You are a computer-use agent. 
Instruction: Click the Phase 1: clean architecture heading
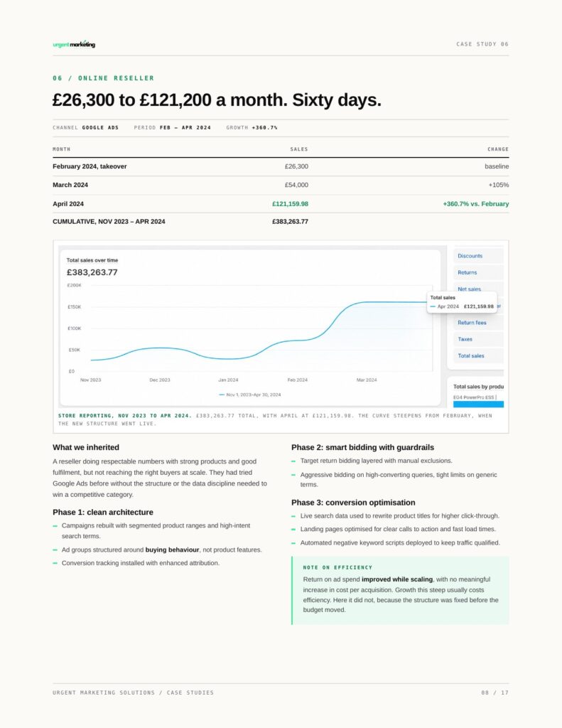pyautogui.click(x=103, y=512)
